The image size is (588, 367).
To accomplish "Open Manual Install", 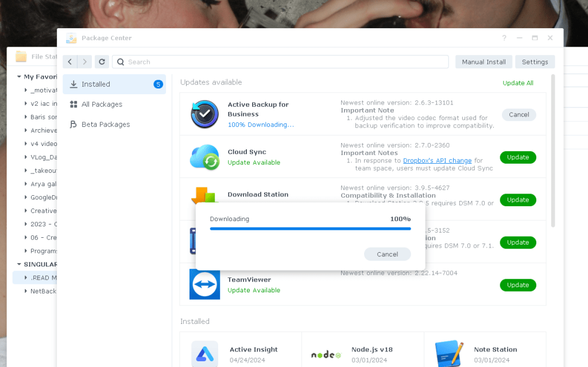I will (483, 62).
